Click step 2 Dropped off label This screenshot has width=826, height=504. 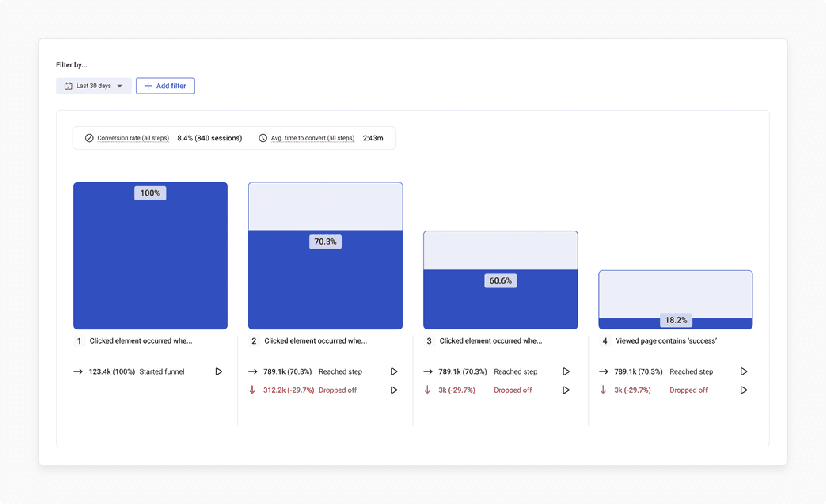338,390
